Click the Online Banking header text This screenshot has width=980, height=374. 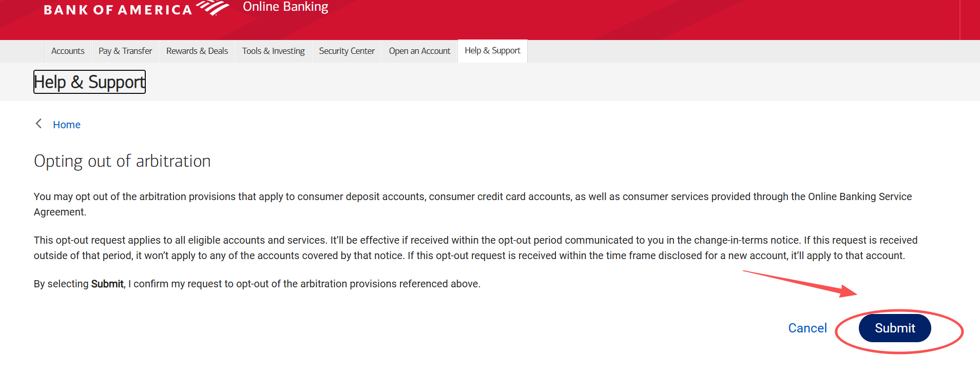pyautogui.click(x=285, y=7)
